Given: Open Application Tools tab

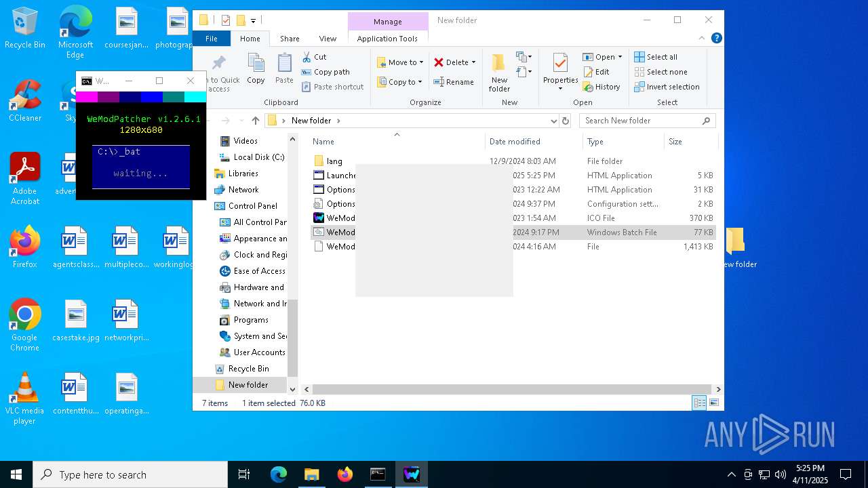Looking at the screenshot, I should click(387, 39).
